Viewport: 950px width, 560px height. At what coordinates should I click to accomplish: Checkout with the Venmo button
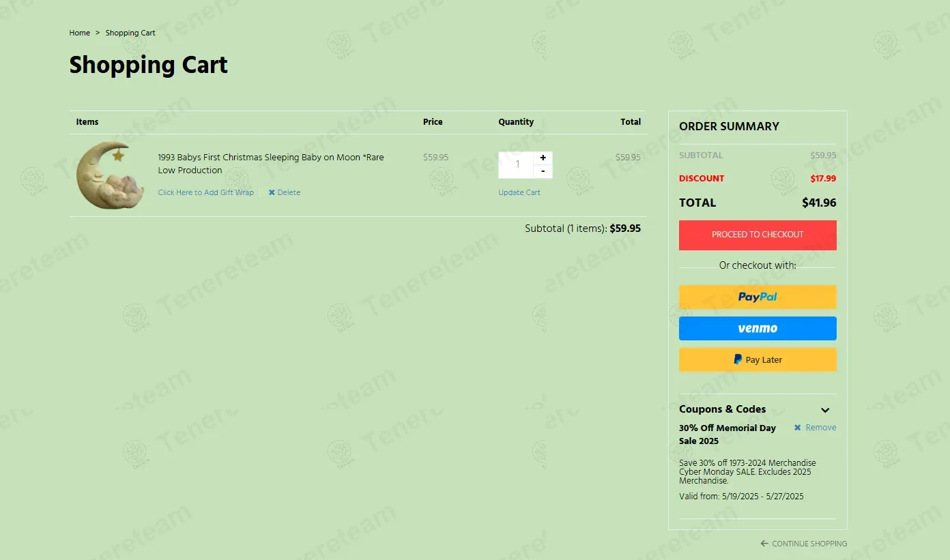[758, 328]
